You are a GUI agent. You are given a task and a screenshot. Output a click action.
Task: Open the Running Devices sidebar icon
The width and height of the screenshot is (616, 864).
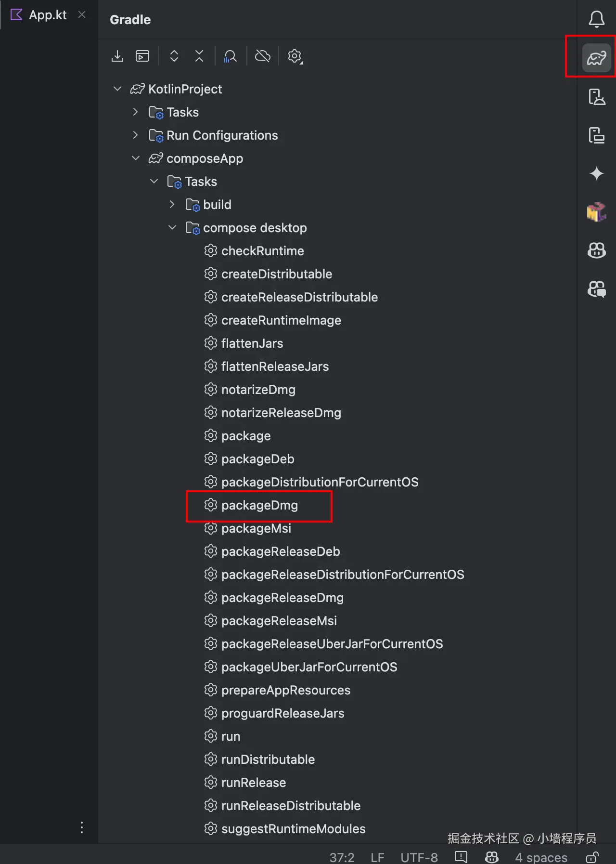[596, 135]
